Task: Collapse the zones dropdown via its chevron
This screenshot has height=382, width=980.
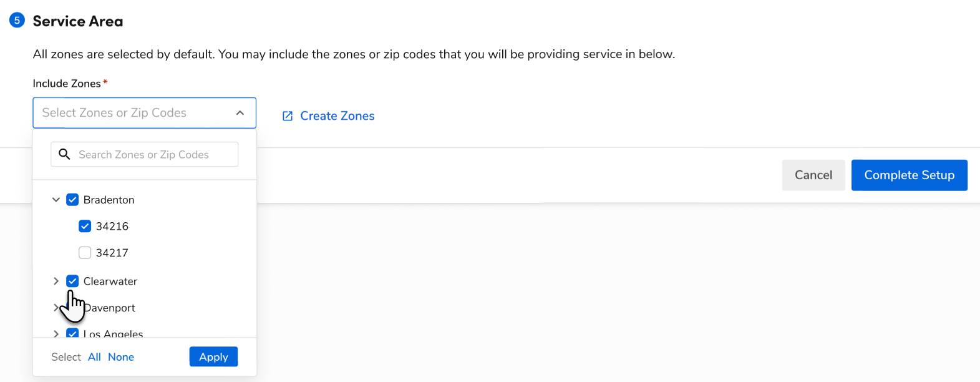Action: point(240,113)
